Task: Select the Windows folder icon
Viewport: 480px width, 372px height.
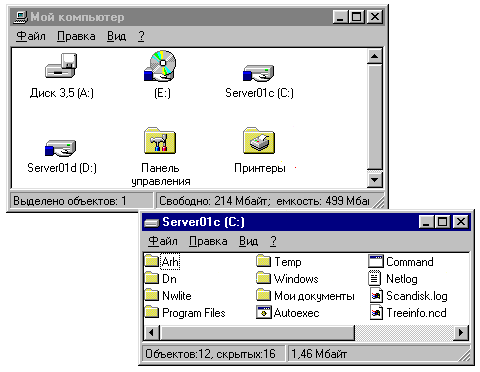Action: [x=263, y=278]
